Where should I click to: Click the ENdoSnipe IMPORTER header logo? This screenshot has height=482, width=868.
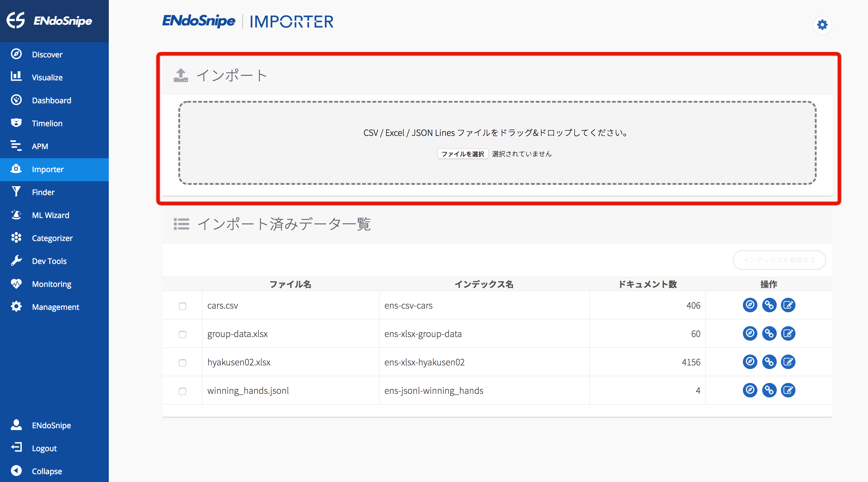pyautogui.click(x=248, y=21)
